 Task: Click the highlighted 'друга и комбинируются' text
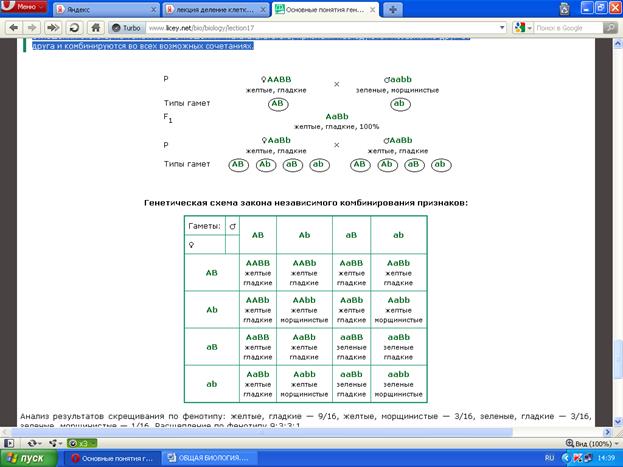click(x=142, y=46)
